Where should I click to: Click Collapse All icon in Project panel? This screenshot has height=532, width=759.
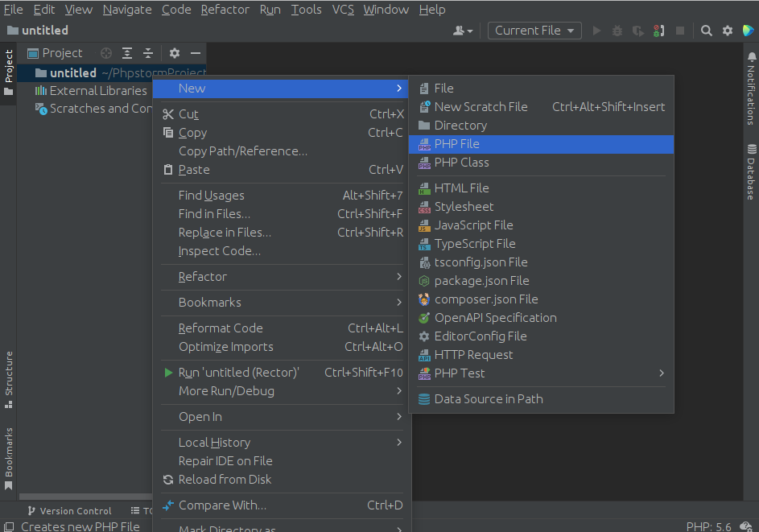pos(148,53)
